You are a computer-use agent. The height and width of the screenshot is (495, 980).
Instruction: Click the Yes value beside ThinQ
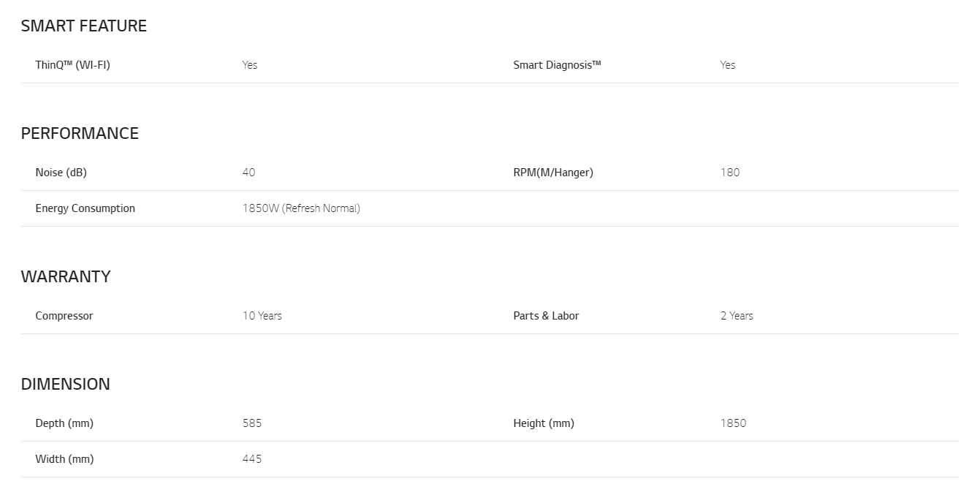(x=250, y=65)
